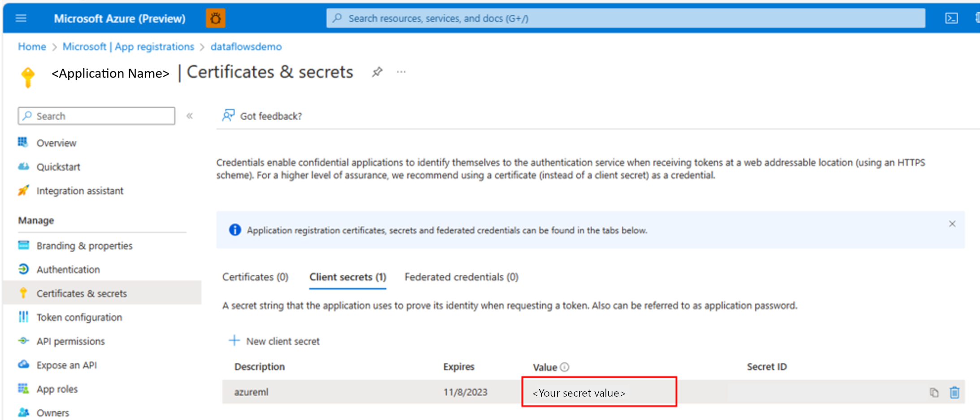
Task: Open the portal hamburger menu
Action: click(21, 18)
